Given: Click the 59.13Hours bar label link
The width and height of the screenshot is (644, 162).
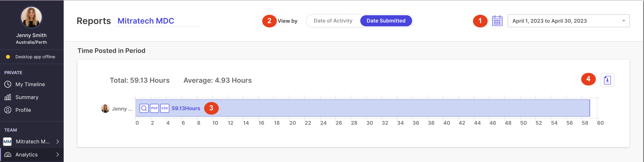Looking at the screenshot, I should point(186,108).
